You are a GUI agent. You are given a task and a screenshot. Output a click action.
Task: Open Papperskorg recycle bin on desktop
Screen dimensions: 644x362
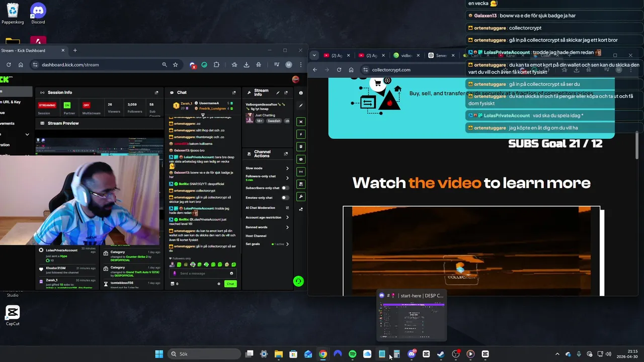13,14
